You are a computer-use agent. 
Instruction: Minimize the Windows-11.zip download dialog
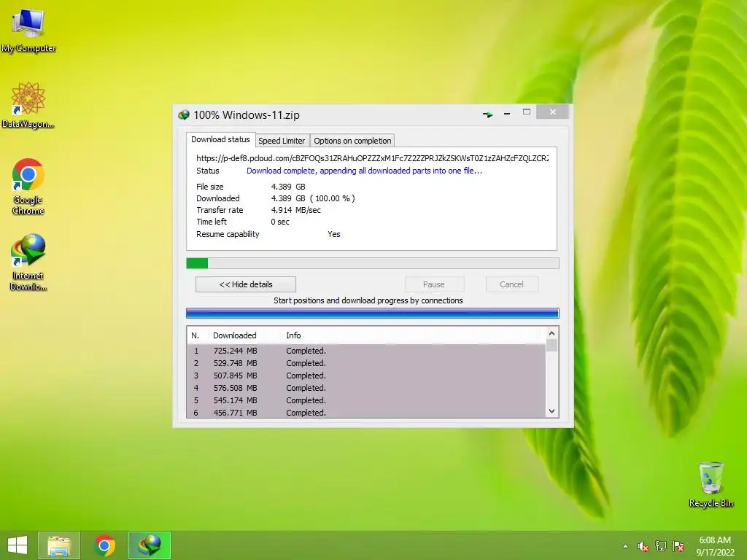[x=507, y=113]
